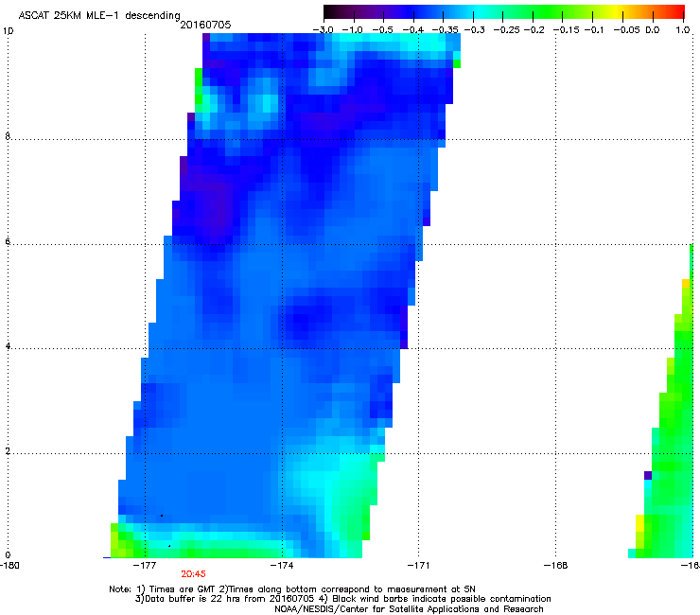Viewport: 700px width, 615px height.
Task: Click the colorbar label -0.3
Action: tap(474, 29)
